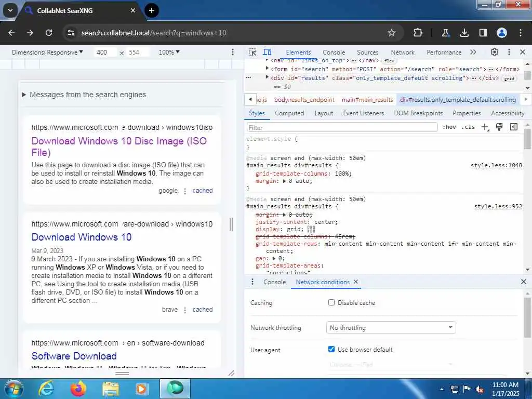Screen dimensions: 532x399
Task: Close the Network conditions drawer tab
Action: tap(355, 282)
